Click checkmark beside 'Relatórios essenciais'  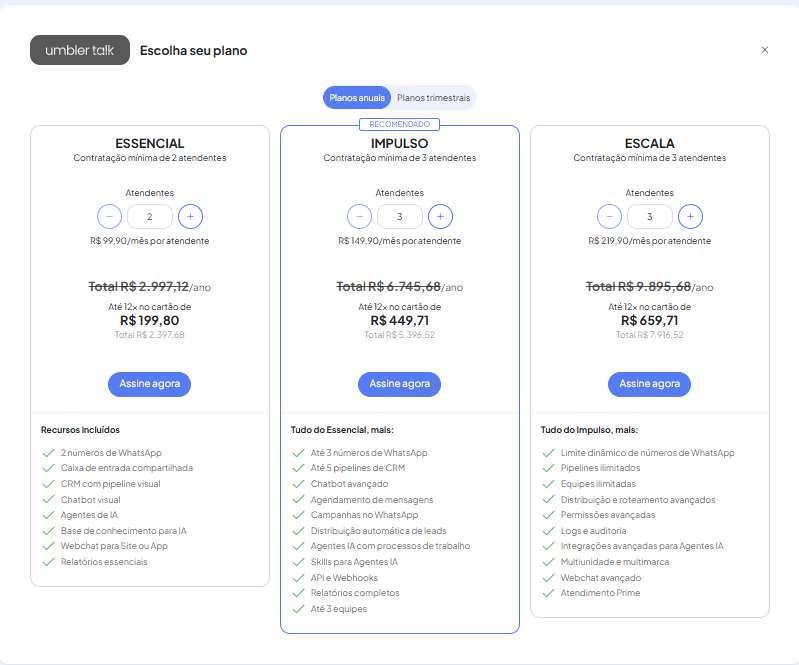click(48, 562)
